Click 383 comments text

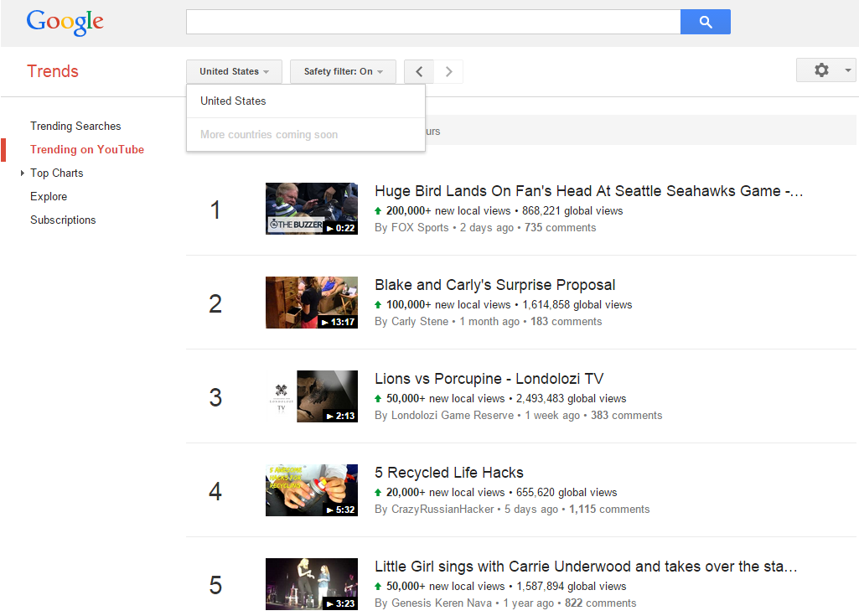(x=626, y=416)
